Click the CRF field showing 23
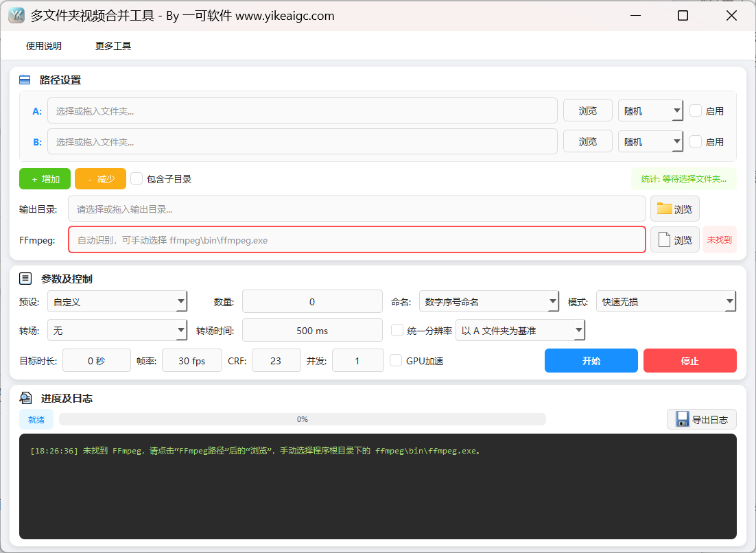 coord(276,361)
